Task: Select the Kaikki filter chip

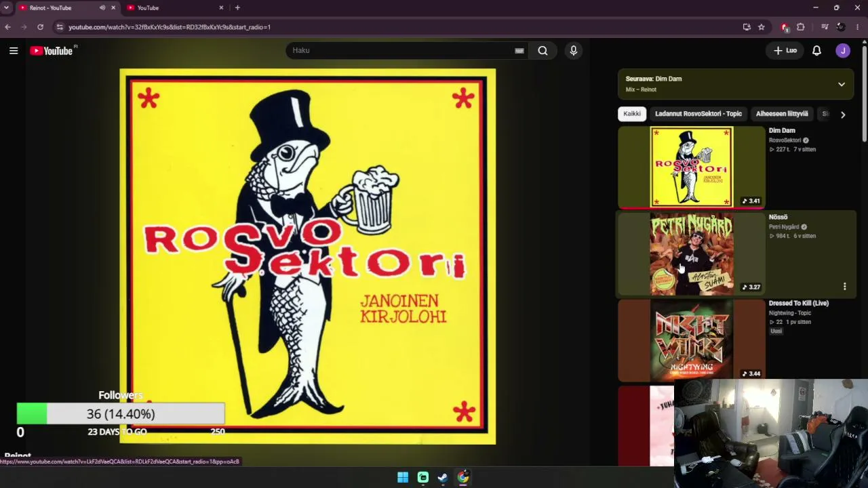Action: (632, 114)
